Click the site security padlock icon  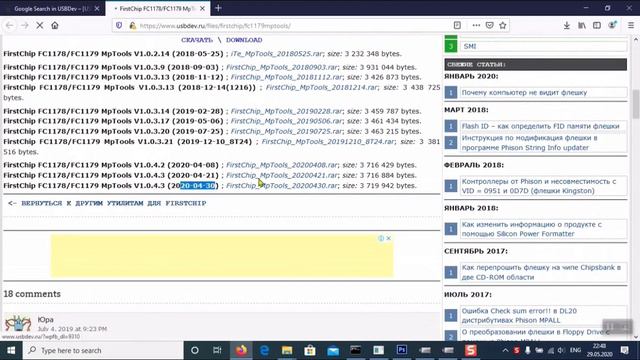[x=132, y=25]
